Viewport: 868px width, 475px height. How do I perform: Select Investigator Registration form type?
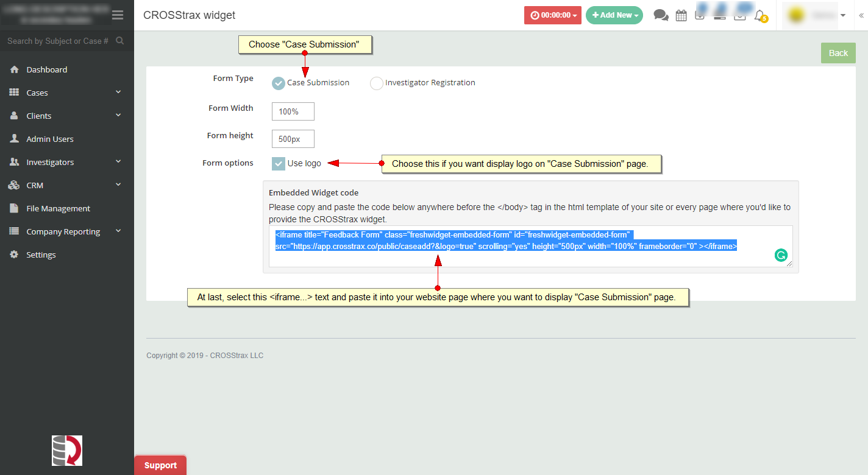tap(377, 83)
